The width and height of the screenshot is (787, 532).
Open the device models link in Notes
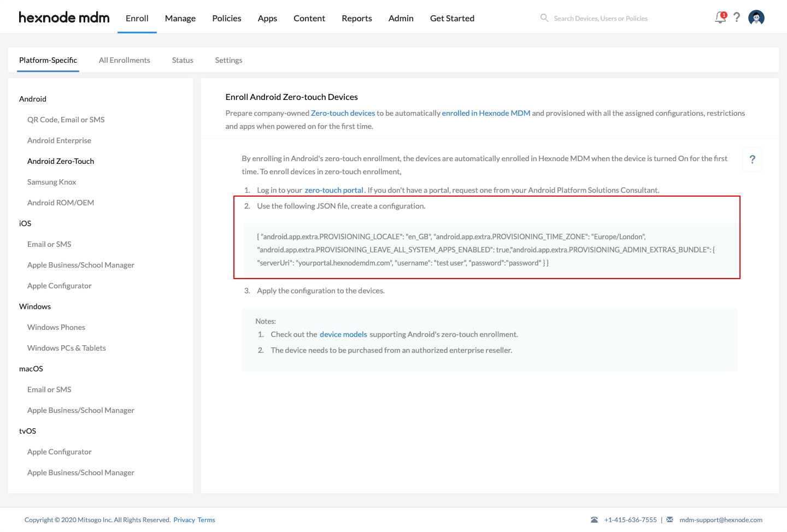(343, 334)
